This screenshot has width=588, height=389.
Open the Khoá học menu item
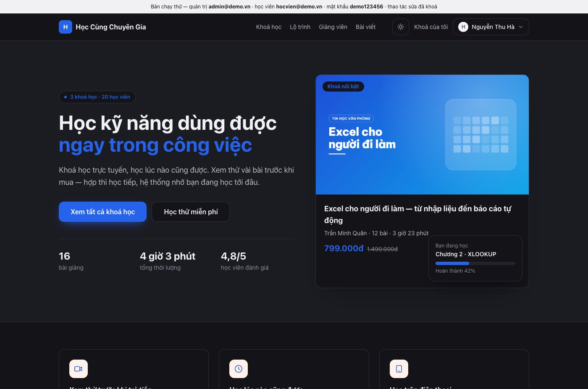point(269,27)
